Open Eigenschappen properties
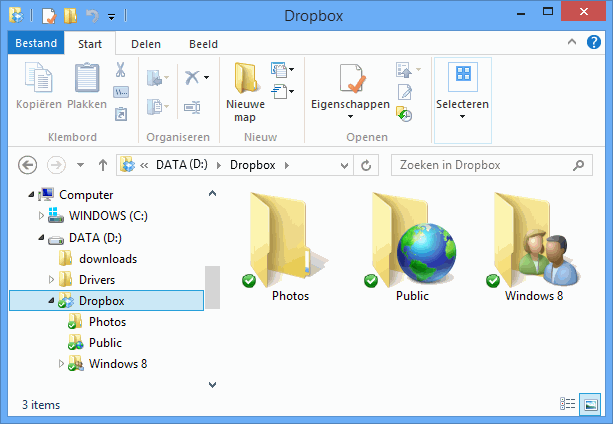Image resolution: width=613 pixels, height=424 pixels. click(x=350, y=87)
